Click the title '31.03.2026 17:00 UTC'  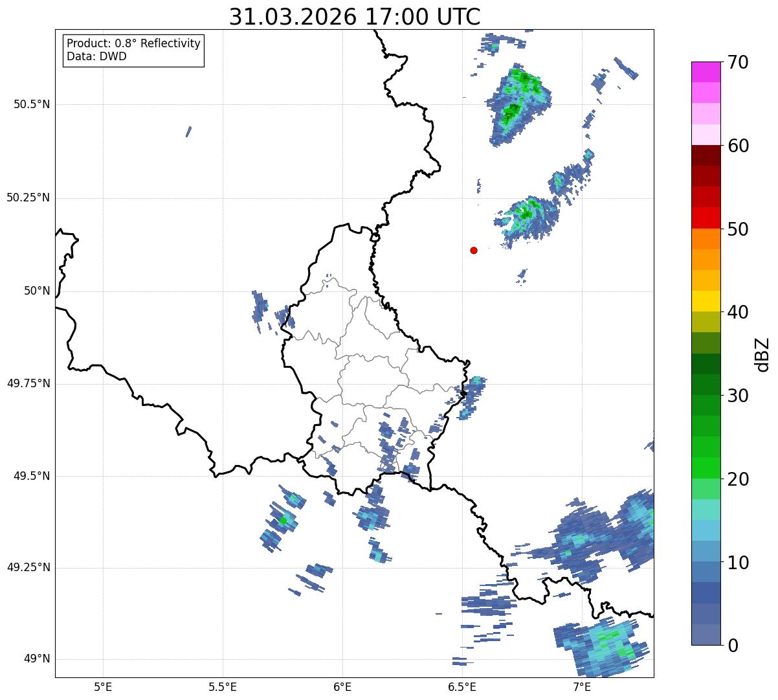coord(355,16)
